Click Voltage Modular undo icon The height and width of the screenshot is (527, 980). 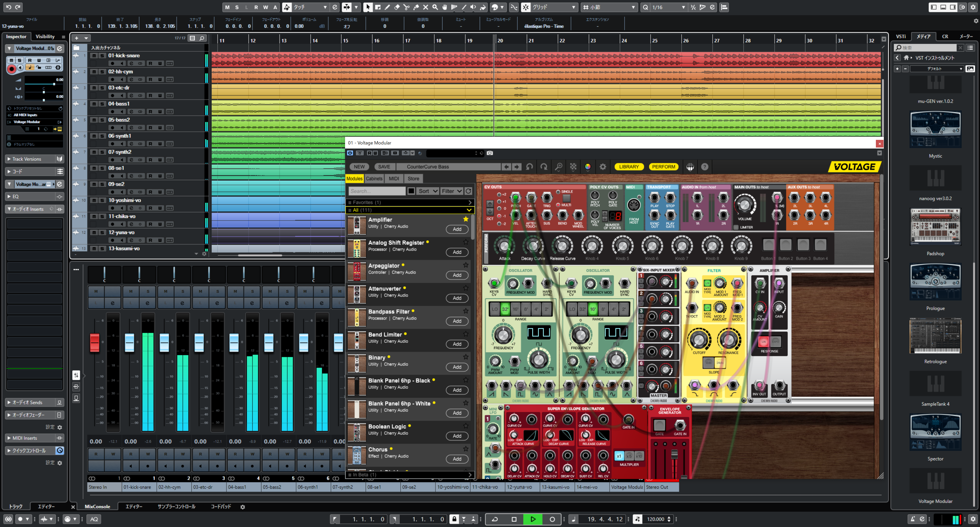point(529,167)
